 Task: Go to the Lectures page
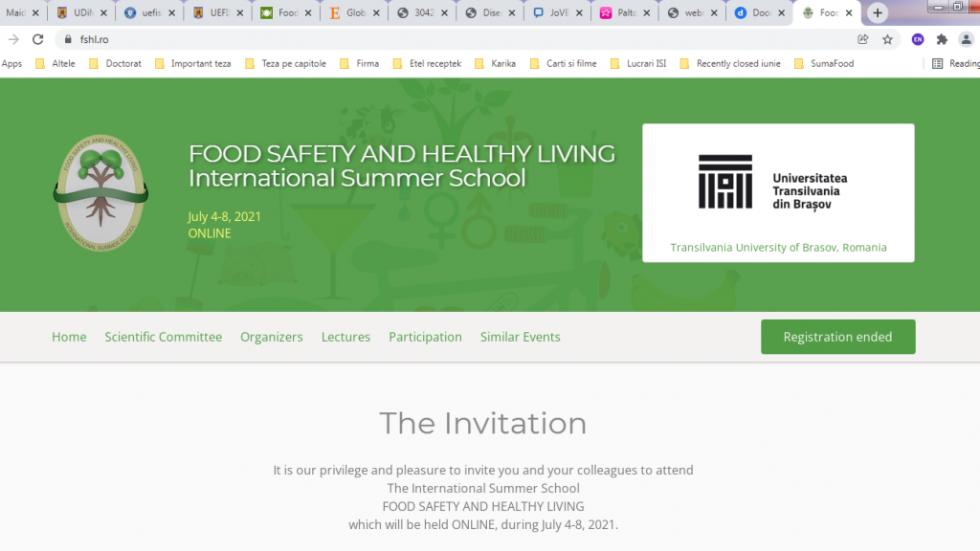(x=345, y=337)
